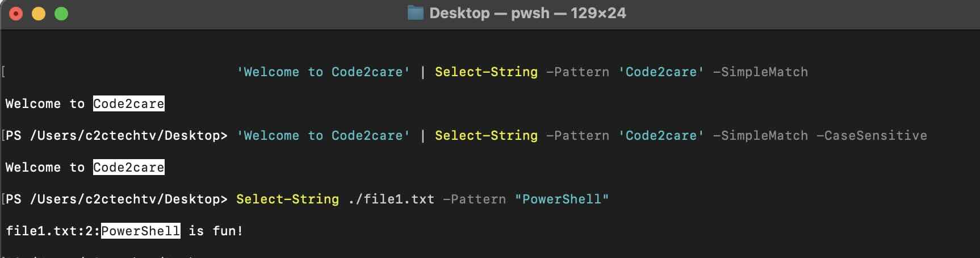Image resolution: width=980 pixels, height=258 pixels.
Task: Click Select-String in the -CaseSensitive command
Action: tap(486, 136)
